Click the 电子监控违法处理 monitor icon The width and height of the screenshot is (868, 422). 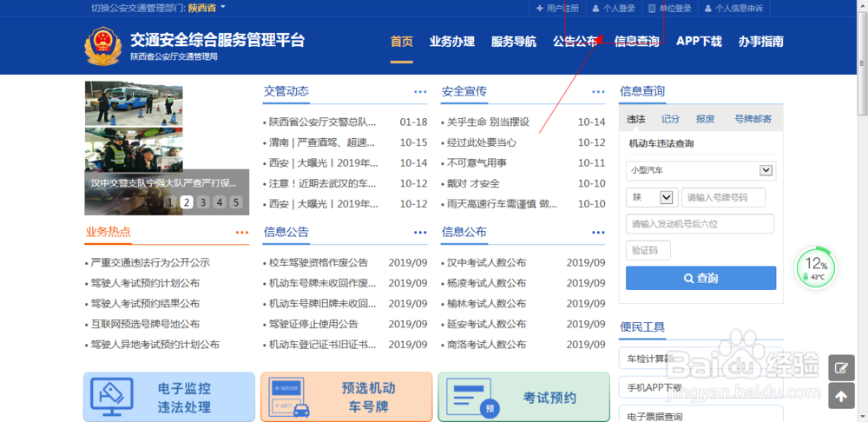coord(112,397)
